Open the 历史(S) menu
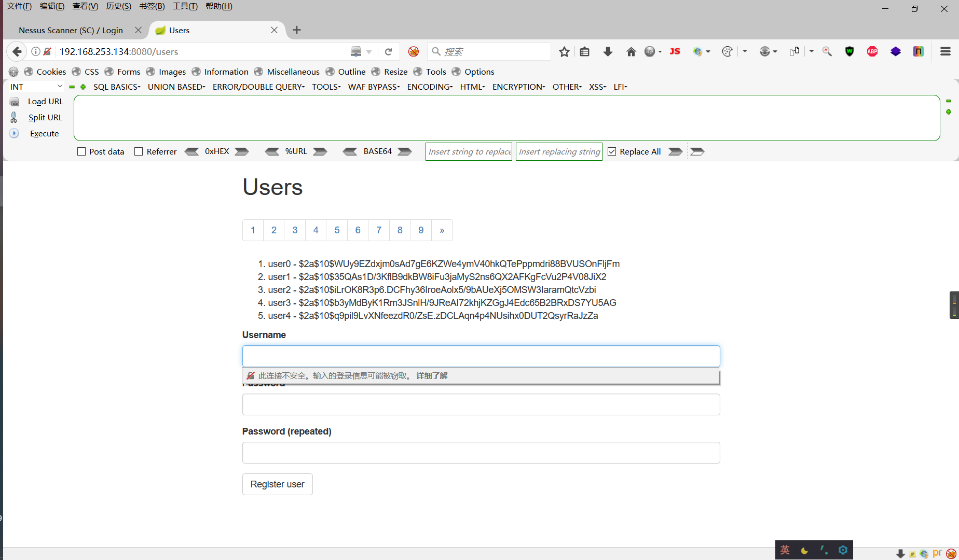The height and width of the screenshot is (560, 959). point(118,6)
